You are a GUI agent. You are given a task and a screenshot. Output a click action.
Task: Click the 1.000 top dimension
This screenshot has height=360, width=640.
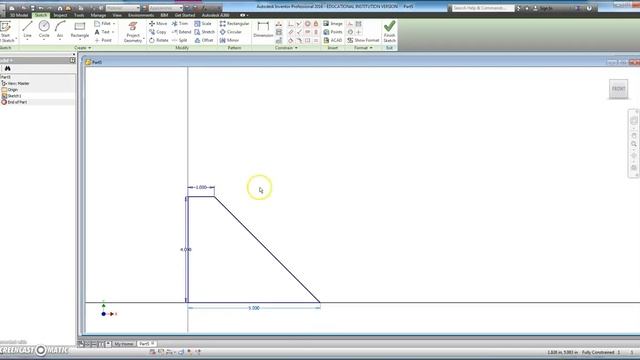click(201, 187)
